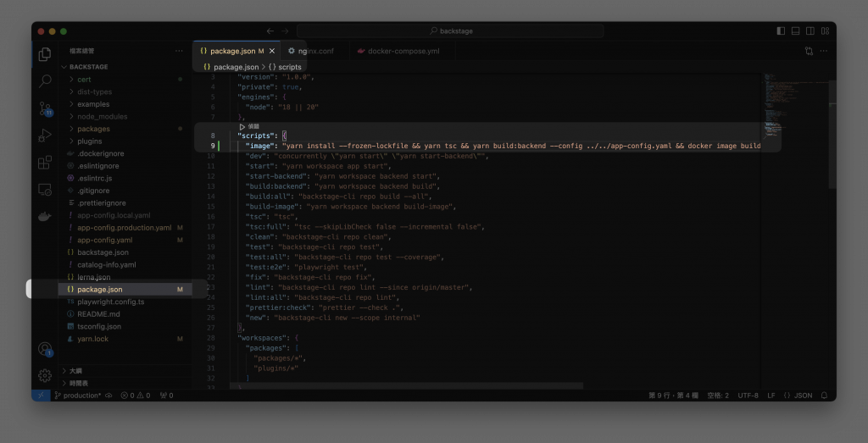Go back using title bar arrow
The width and height of the screenshot is (868, 443).
[270, 31]
